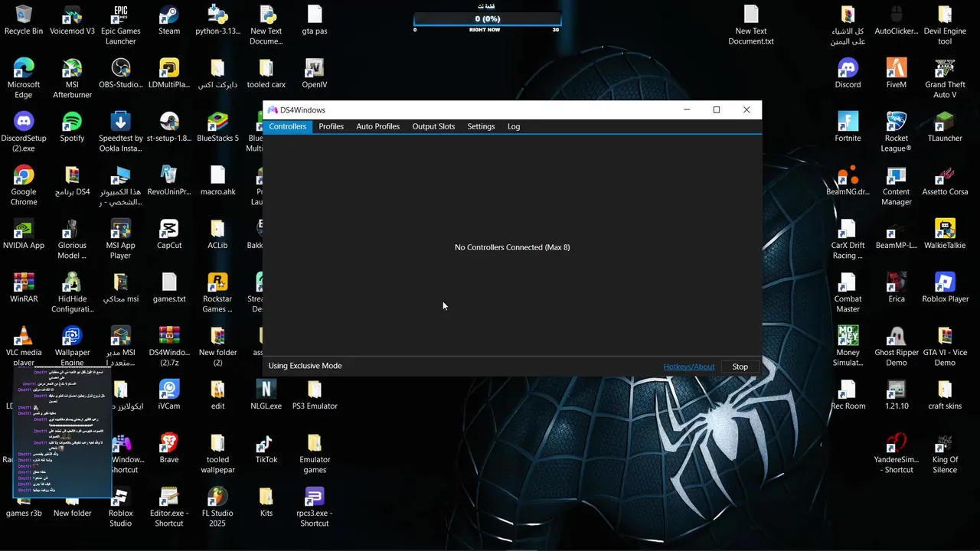Viewport: 980px width, 551px height.
Task: Select the FiveM desktop icon
Action: (x=897, y=74)
